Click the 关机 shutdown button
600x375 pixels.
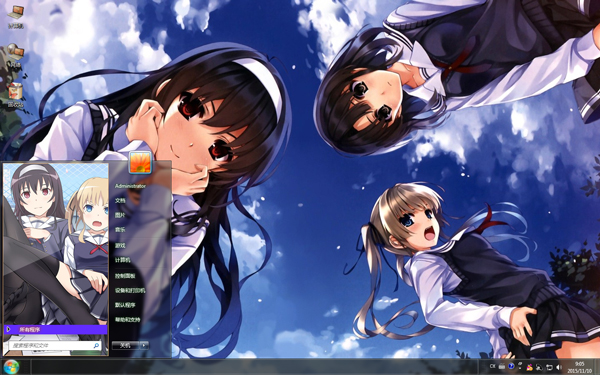click(x=126, y=345)
